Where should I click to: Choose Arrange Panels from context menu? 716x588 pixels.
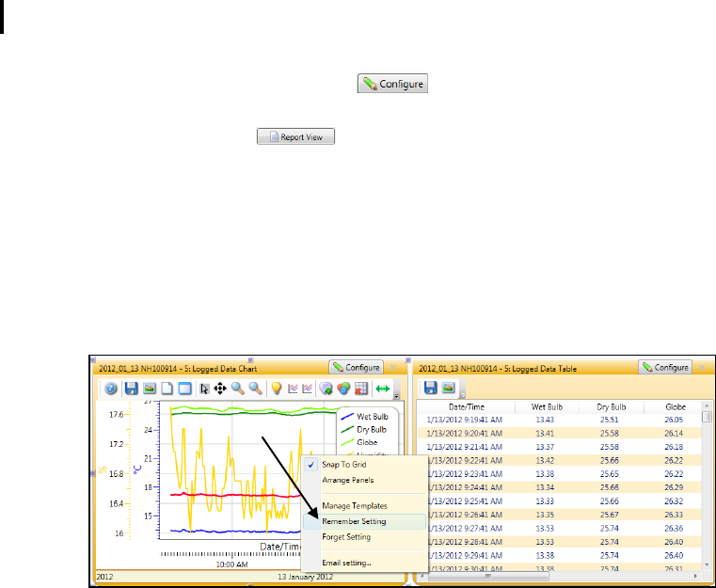pyautogui.click(x=364, y=480)
